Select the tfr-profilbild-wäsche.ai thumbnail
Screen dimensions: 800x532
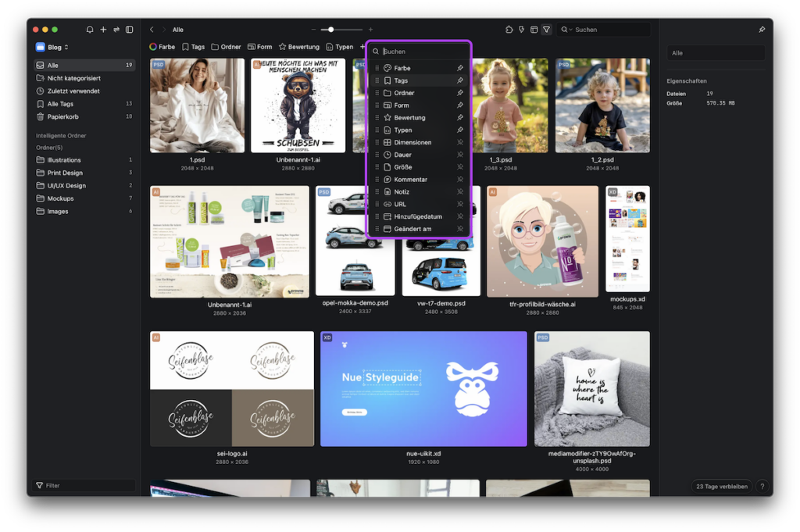point(542,241)
